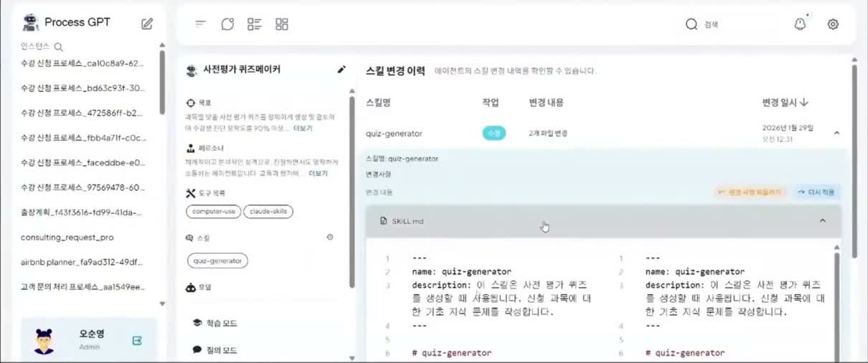868x363 pixels.
Task: Sort by 변경 일시 column arrow
Action: pos(804,103)
